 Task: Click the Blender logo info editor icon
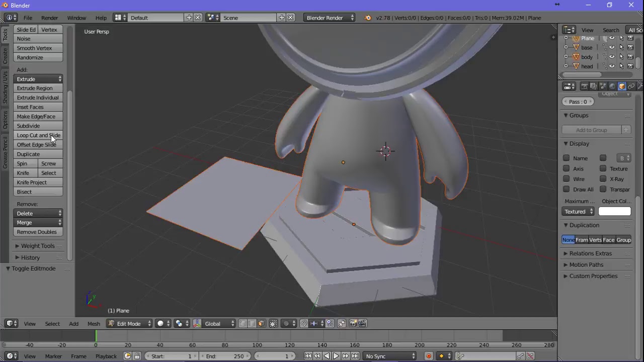tap(10, 18)
